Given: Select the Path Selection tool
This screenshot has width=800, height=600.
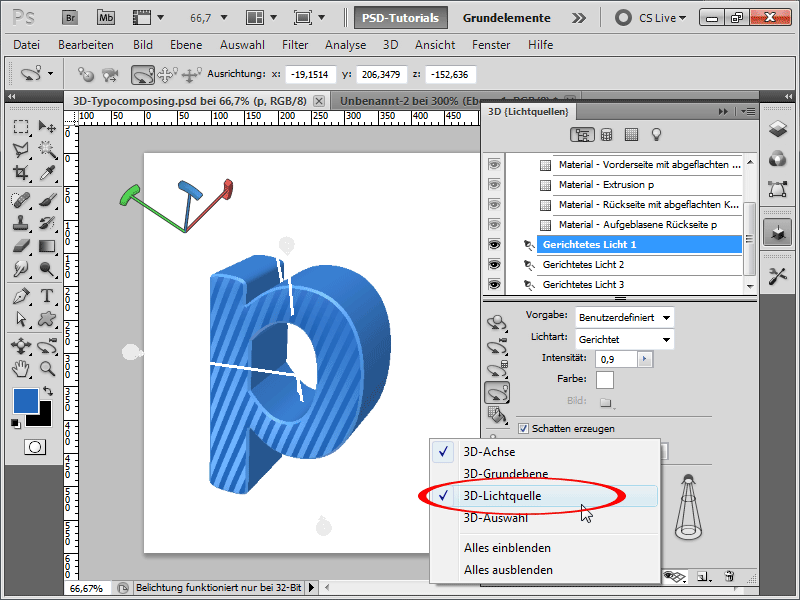Looking at the screenshot, I should click(21, 319).
